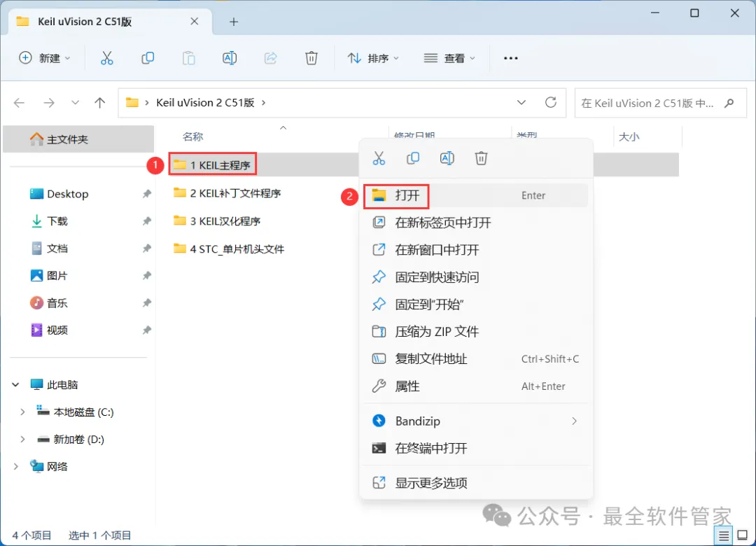Click Cut icon in the context menu
756x546 pixels.
[379, 158]
